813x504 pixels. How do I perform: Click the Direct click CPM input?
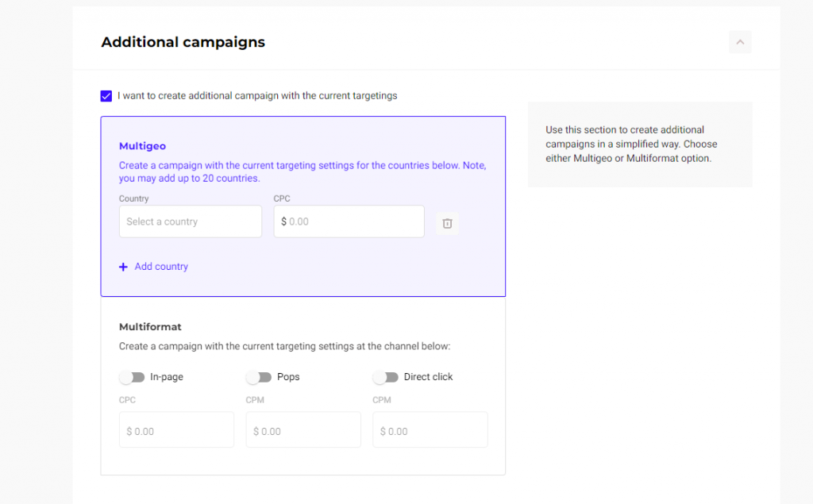(430, 430)
